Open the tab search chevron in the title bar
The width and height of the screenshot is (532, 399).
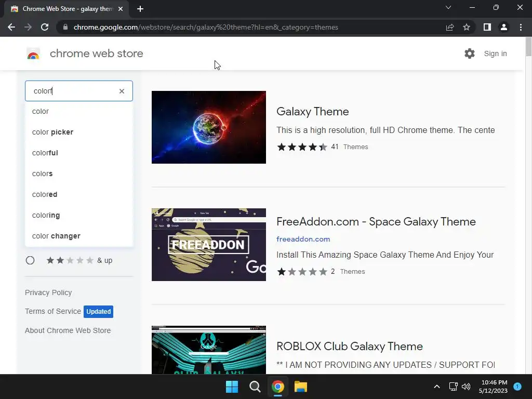point(448,7)
